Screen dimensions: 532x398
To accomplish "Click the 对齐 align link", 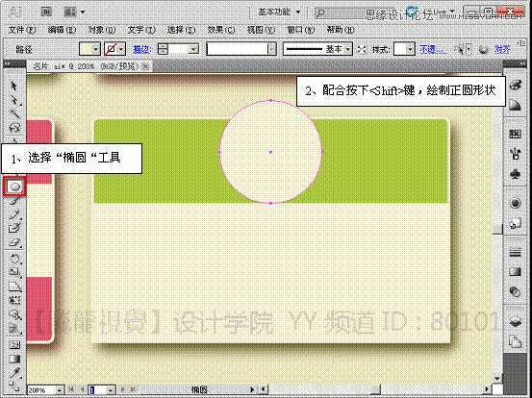I will (502, 49).
